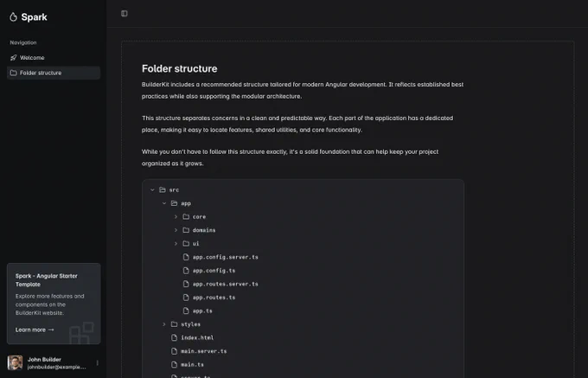Screen dimensions: 588x378
Task: Open the Welcome navigation item
Action: pos(54,58)
